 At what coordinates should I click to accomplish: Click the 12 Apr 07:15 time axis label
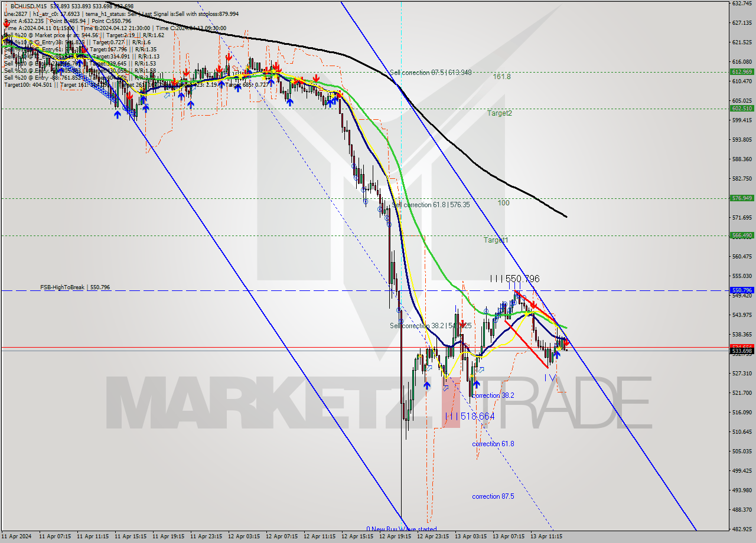[x=282, y=537]
